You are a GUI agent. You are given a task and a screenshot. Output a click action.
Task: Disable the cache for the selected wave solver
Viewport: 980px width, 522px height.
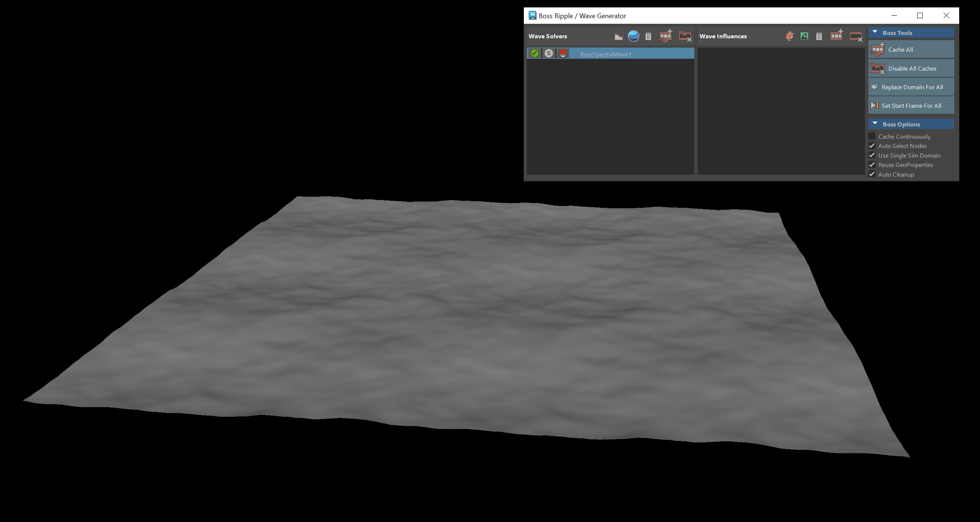coord(685,36)
